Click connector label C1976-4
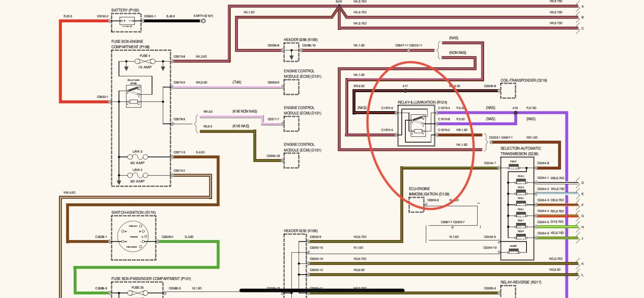 (444, 108)
